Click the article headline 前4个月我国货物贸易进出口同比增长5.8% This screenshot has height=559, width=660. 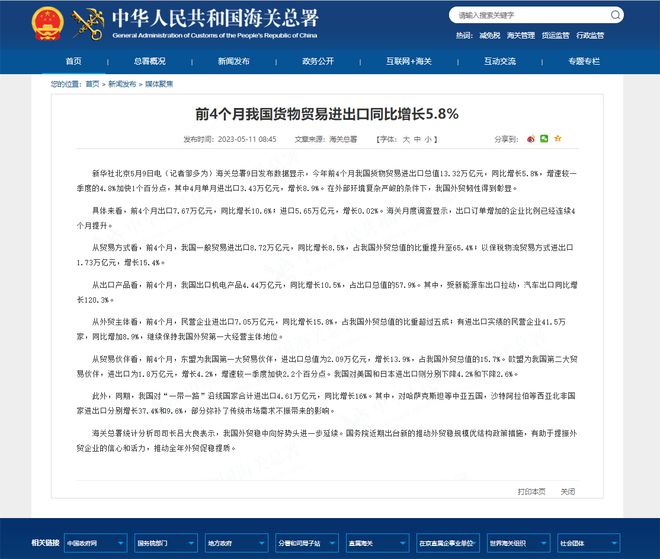point(327,114)
